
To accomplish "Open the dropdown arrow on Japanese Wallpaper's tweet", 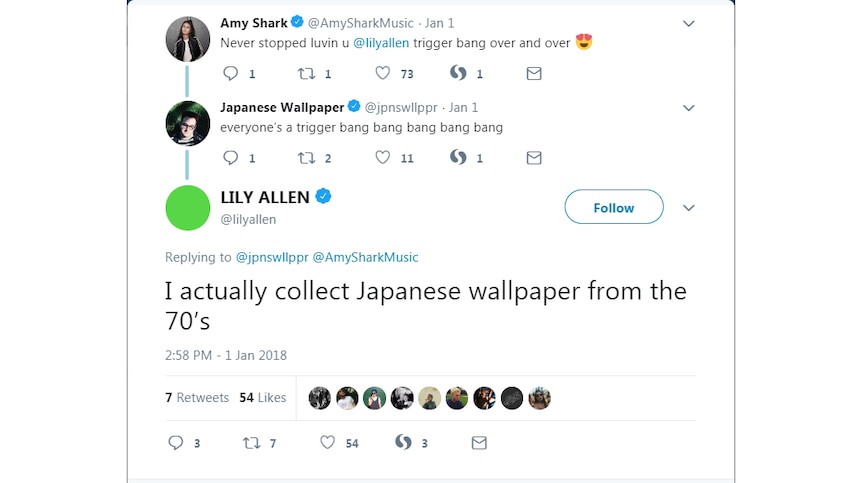I will tap(688, 108).
